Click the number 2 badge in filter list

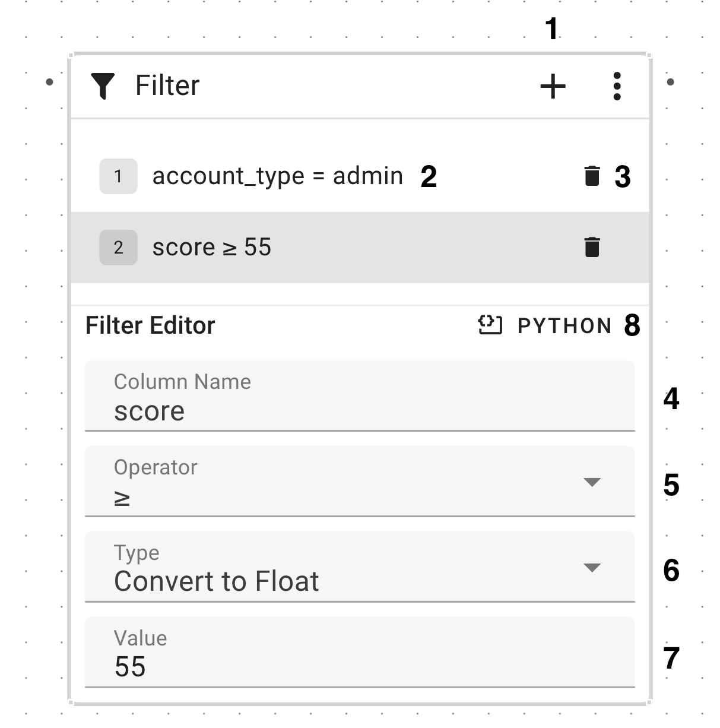(x=118, y=247)
